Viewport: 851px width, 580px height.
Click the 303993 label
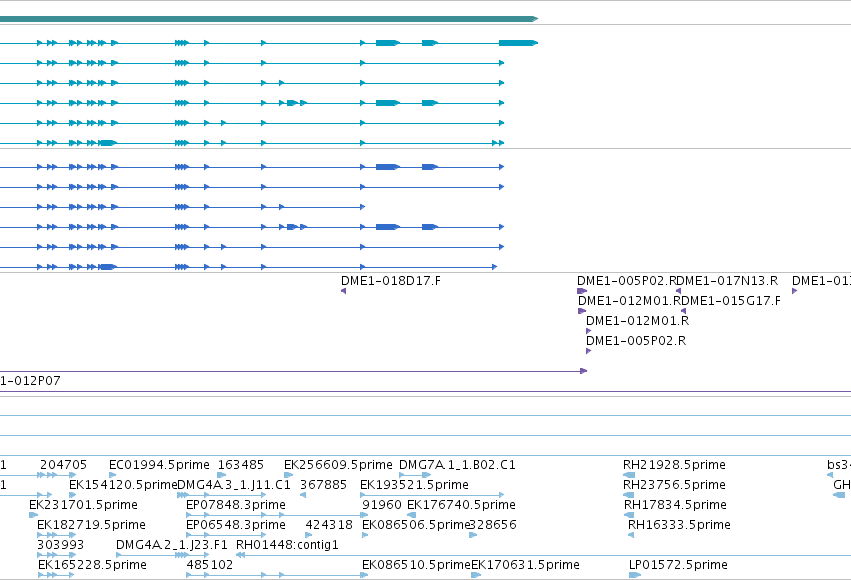coord(60,545)
